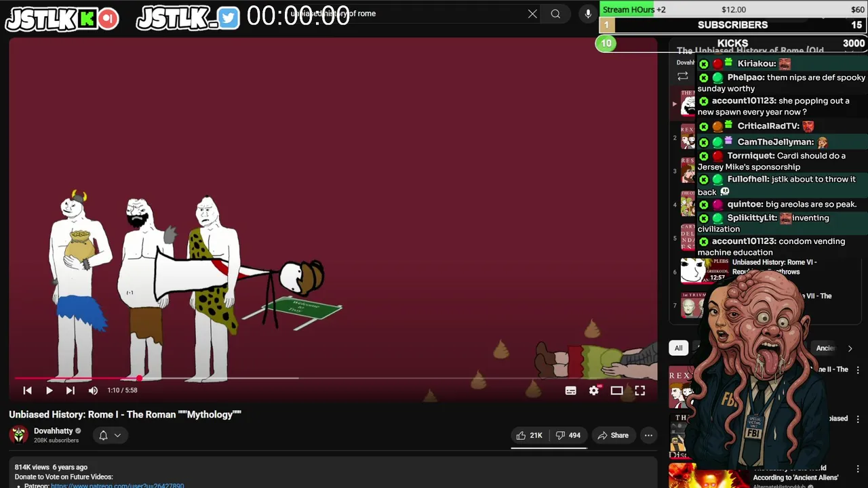This screenshot has width=868, height=488.
Task: Open player settings gear
Action: 594,390
